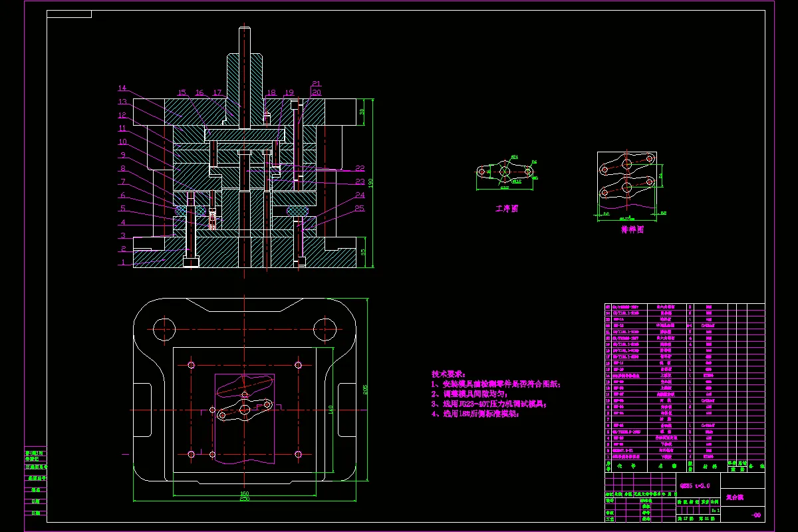Select the 140 vertical dimension on plan view

[331, 410]
